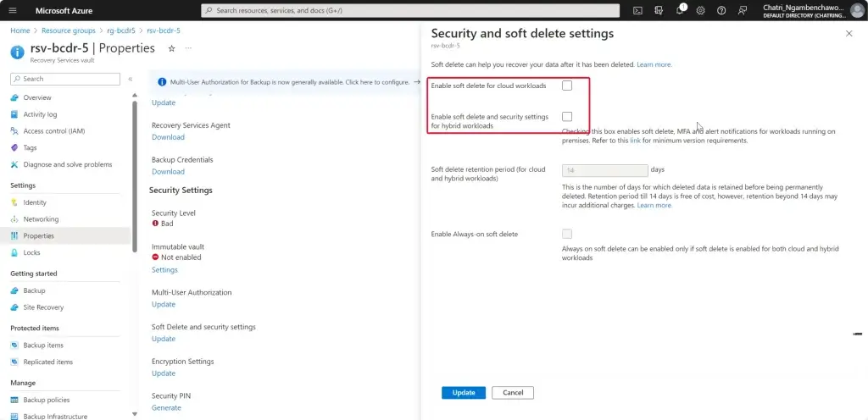
Task: Focus the Azure global search box
Action: pos(410,10)
